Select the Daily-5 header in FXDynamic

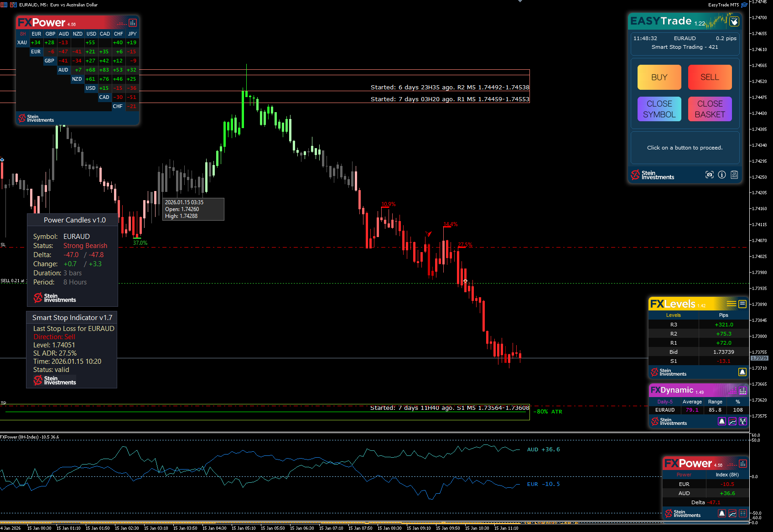coord(665,402)
